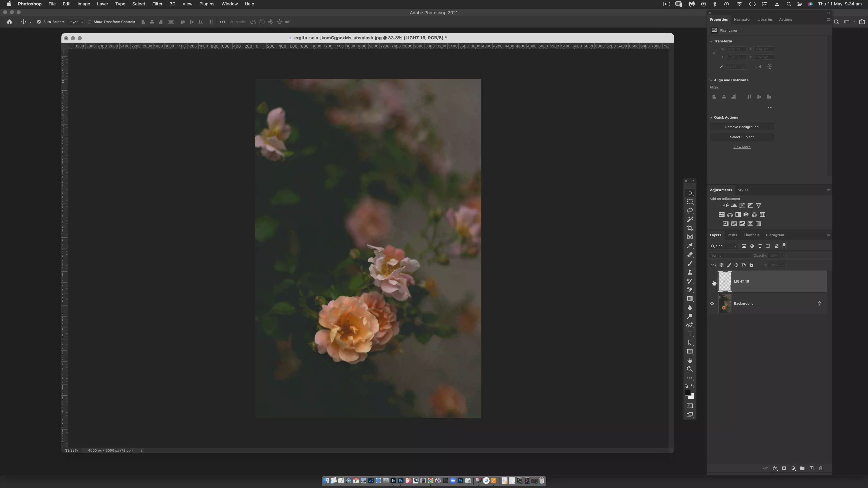Open the Kind filter dropdown in Layers

point(723,246)
